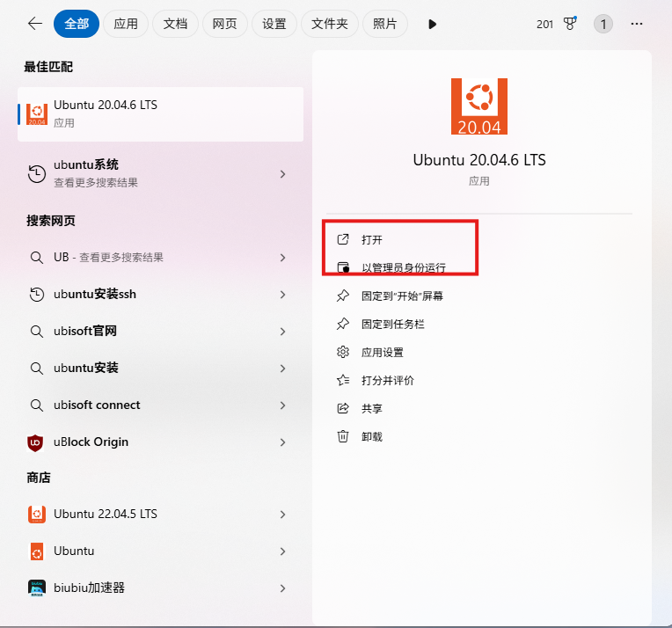672x628 pixels.
Task: Switch to the 应用 filter tab
Action: point(126,25)
